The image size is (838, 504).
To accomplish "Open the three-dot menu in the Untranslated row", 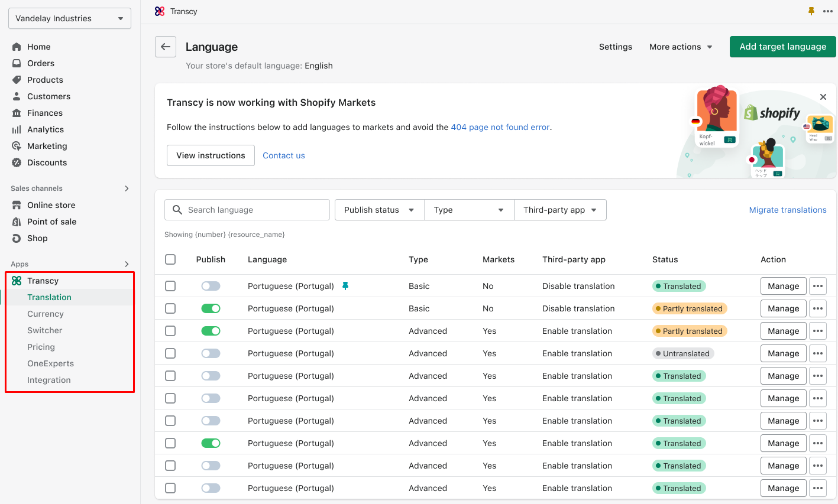I will click(x=818, y=353).
